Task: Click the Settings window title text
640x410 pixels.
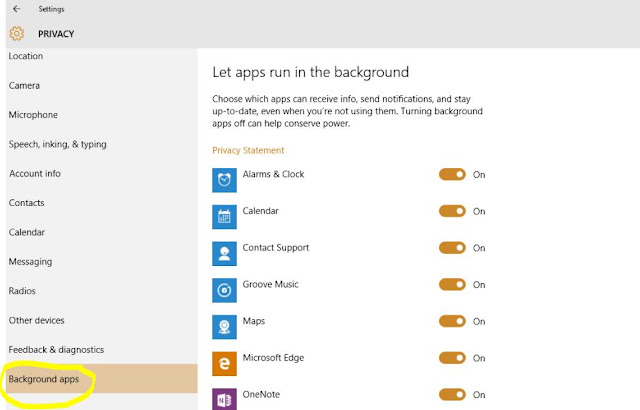Action: tap(51, 9)
